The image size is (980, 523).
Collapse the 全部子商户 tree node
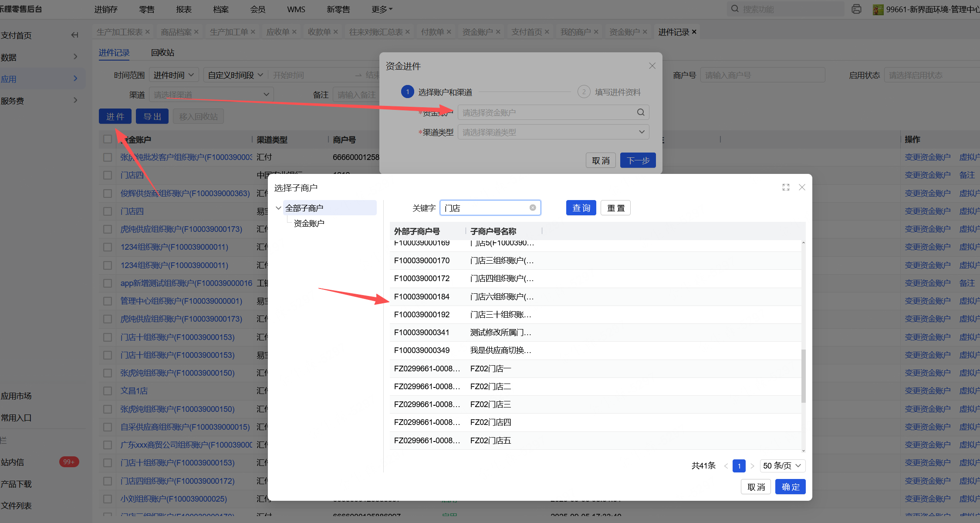click(279, 208)
